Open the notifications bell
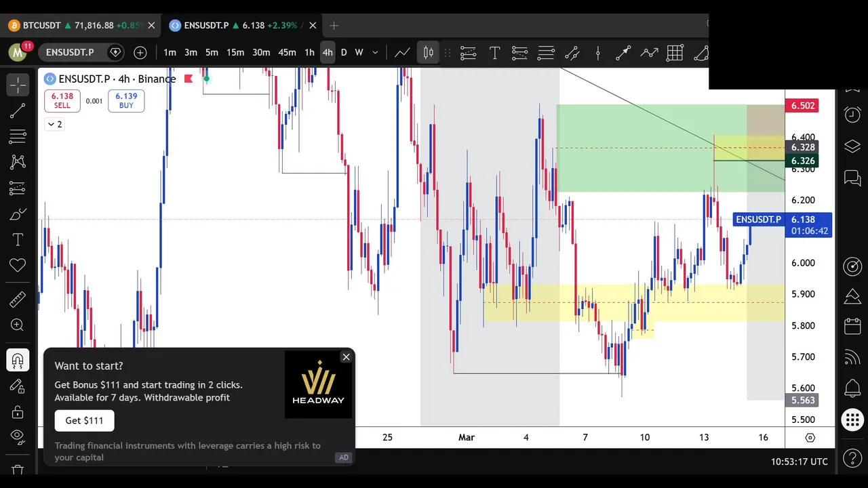 [x=852, y=388]
